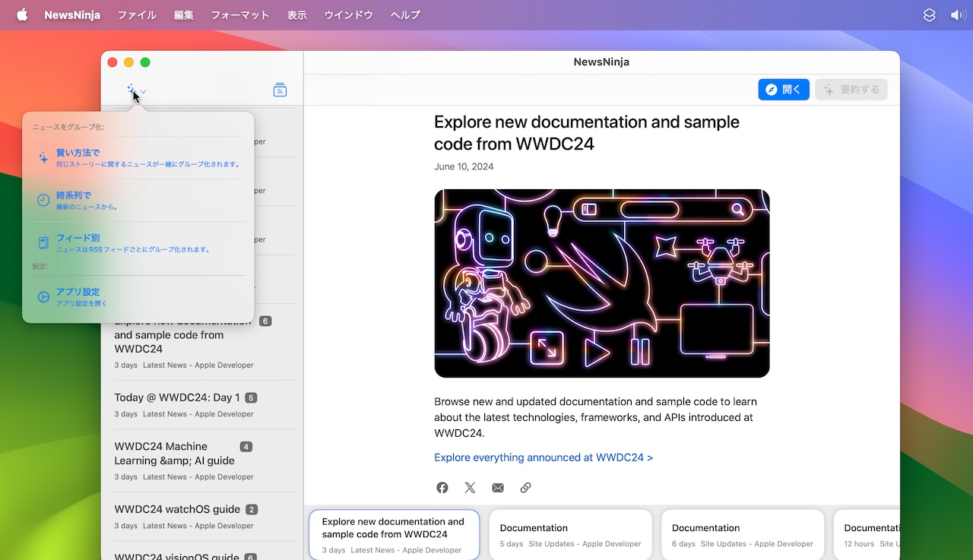This screenshot has height=560, width=973.
Task: Open Explore everything announced at WWDC24 link
Action: (544, 457)
